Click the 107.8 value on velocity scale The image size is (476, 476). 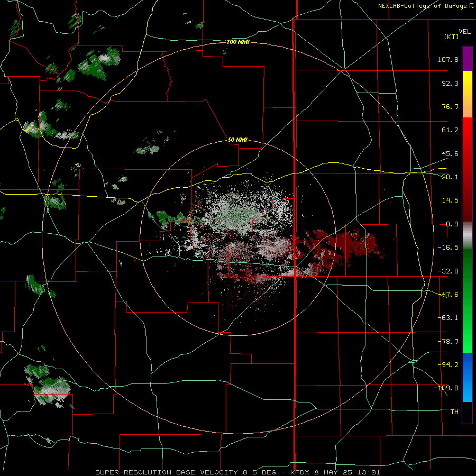point(448,59)
